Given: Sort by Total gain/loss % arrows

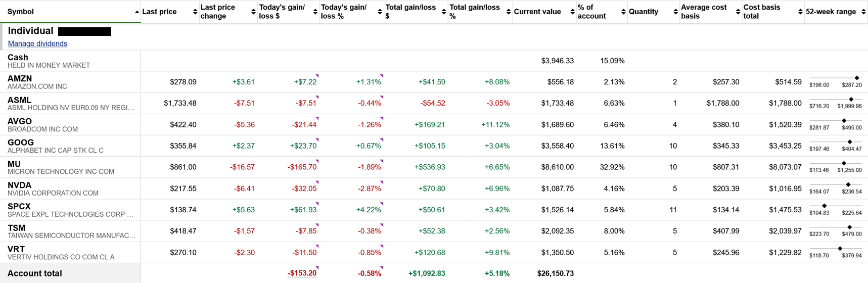Looking at the screenshot, I should click(x=509, y=12).
